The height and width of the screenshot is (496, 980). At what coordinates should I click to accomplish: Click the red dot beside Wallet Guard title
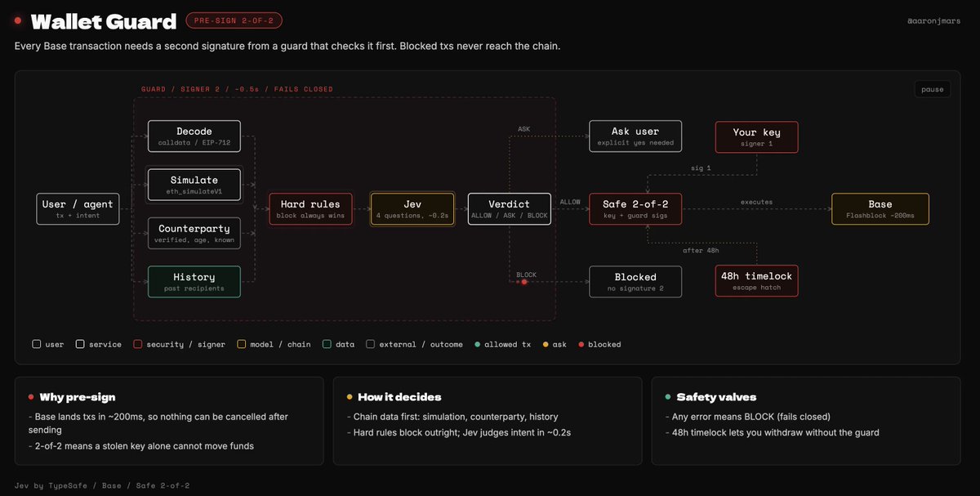click(18, 21)
